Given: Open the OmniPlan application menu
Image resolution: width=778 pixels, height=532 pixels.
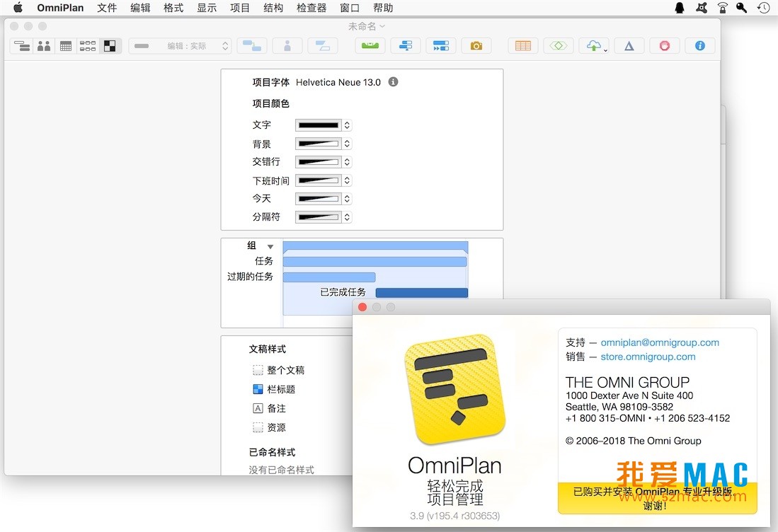Looking at the screenshot, I should [60, 8].
